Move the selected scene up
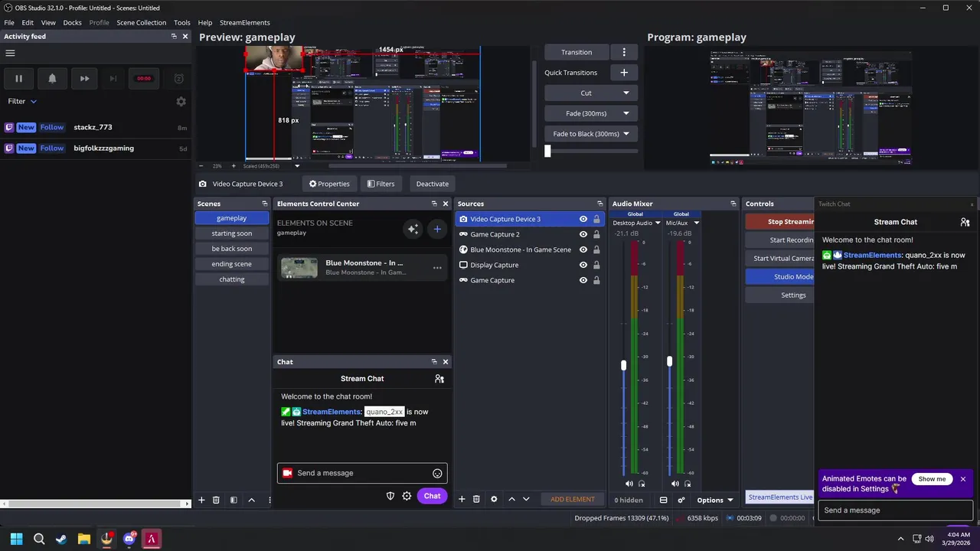The height and width of the screenshot is (551, 980). 251,500
